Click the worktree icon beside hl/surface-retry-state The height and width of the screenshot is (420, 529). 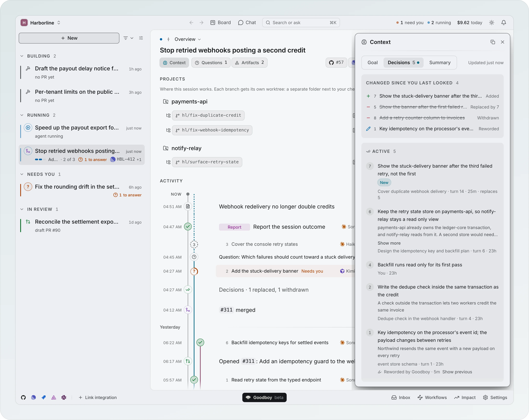coord(168,162)
